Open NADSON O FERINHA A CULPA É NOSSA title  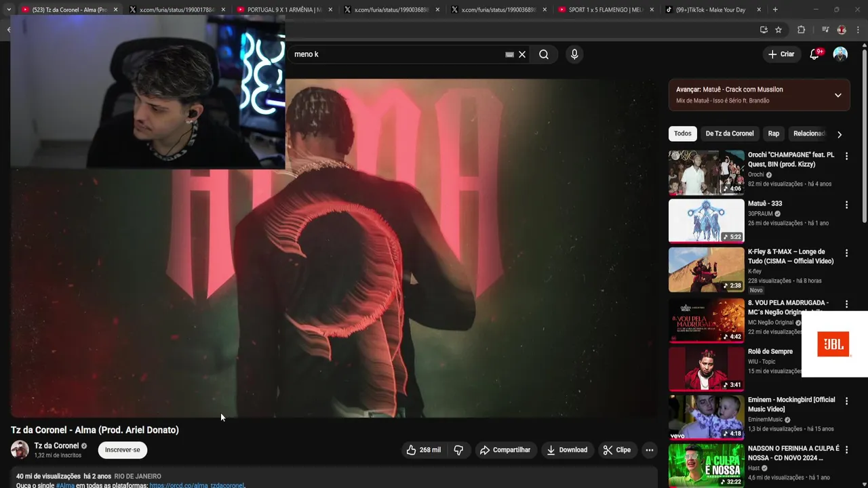793,453
